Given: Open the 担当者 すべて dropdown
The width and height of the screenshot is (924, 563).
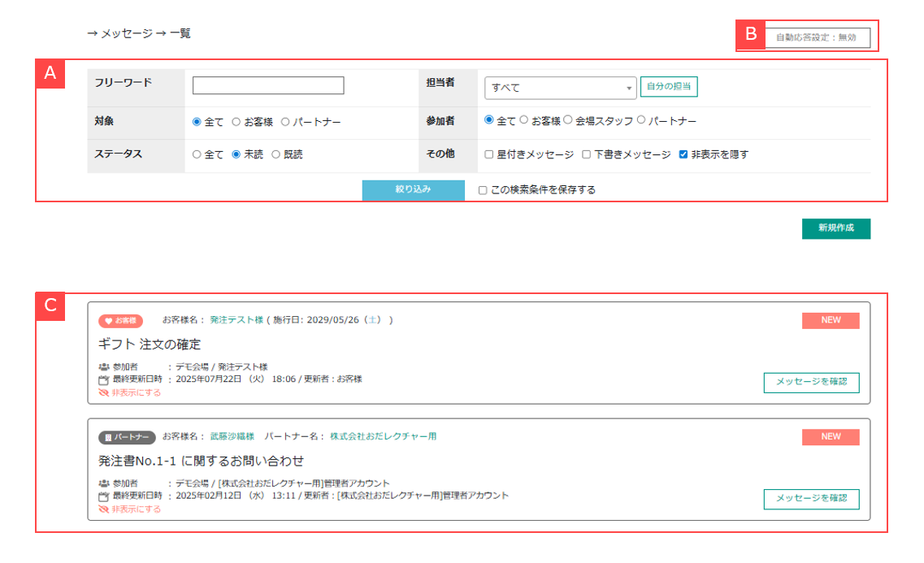Looking at the screenshot, I should pos(560,88).
